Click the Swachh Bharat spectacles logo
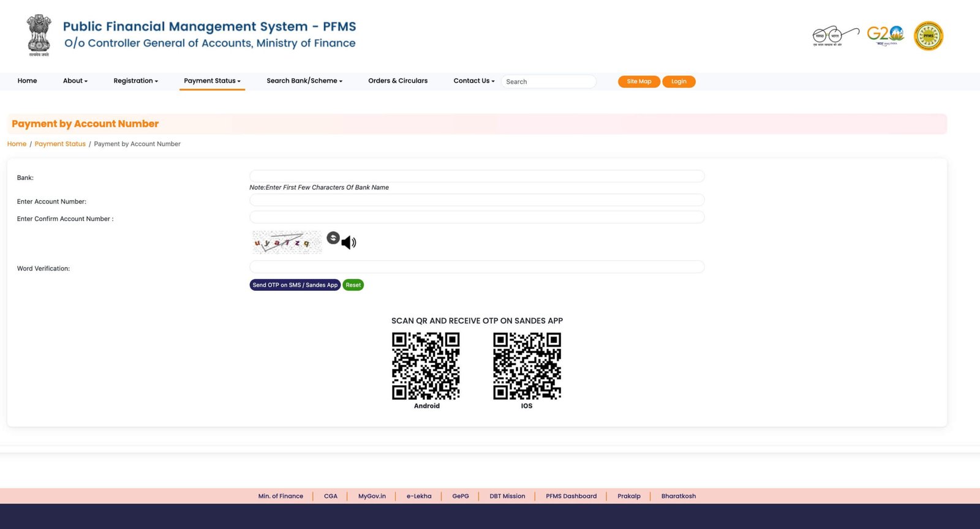This screenshot has width=980, height=529. coord(835,36)
